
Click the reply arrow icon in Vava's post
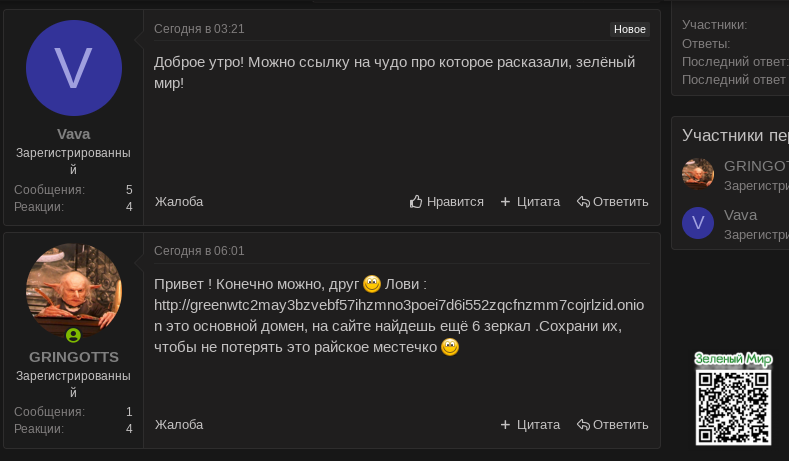583,202
